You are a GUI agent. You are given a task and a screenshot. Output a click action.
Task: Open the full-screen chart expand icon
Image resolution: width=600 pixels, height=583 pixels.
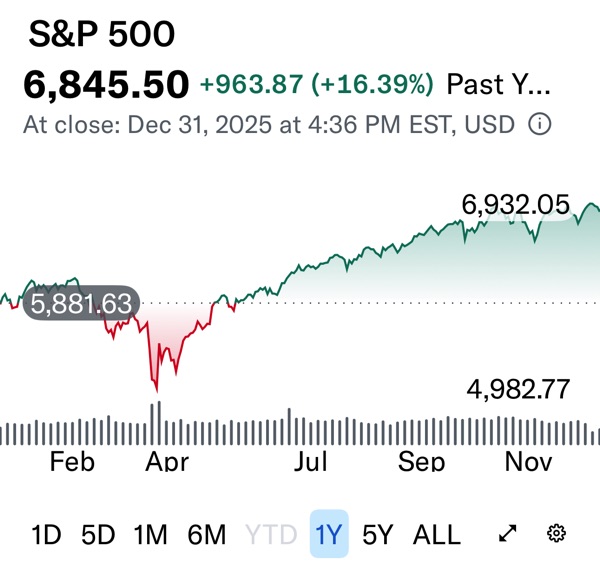click(507, 534)
